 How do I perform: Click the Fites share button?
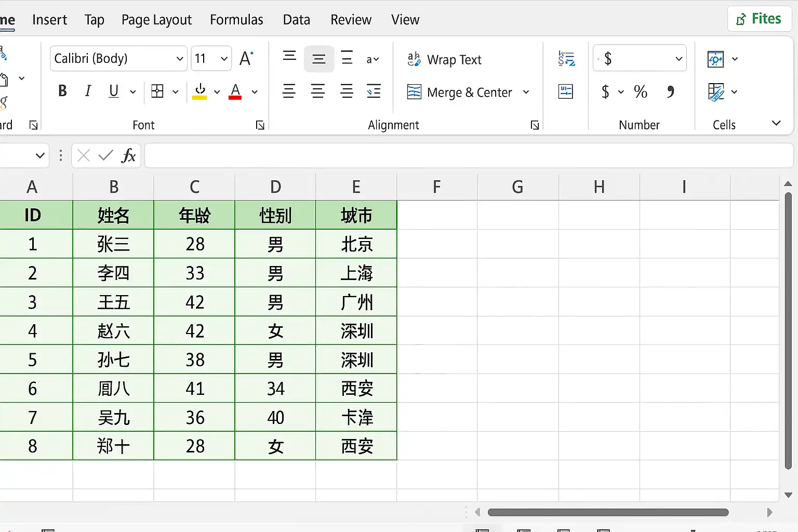(759, 19)
